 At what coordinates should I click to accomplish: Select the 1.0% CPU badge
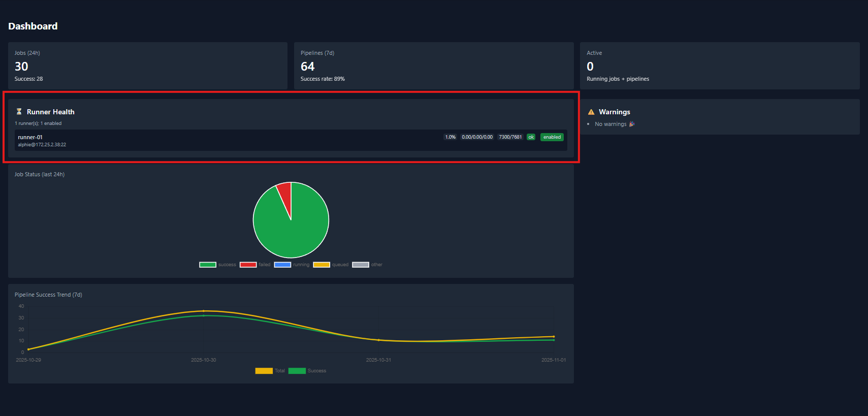click(451, 137)
